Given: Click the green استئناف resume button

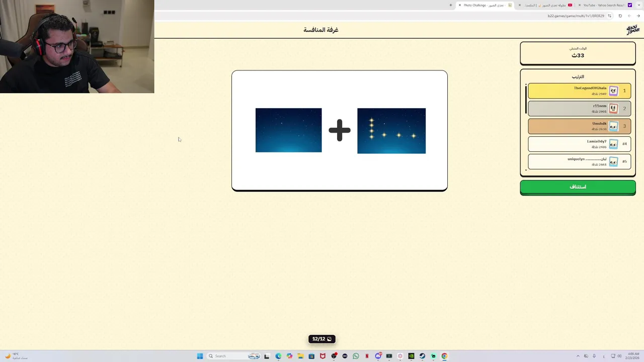Looking at the screenshot, I should pyautogui.click(x=578, y=187).
